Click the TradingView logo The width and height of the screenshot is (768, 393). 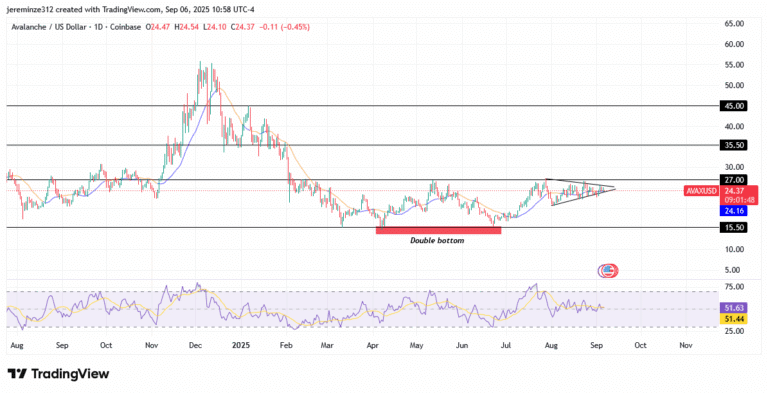[x=58, y=374]
